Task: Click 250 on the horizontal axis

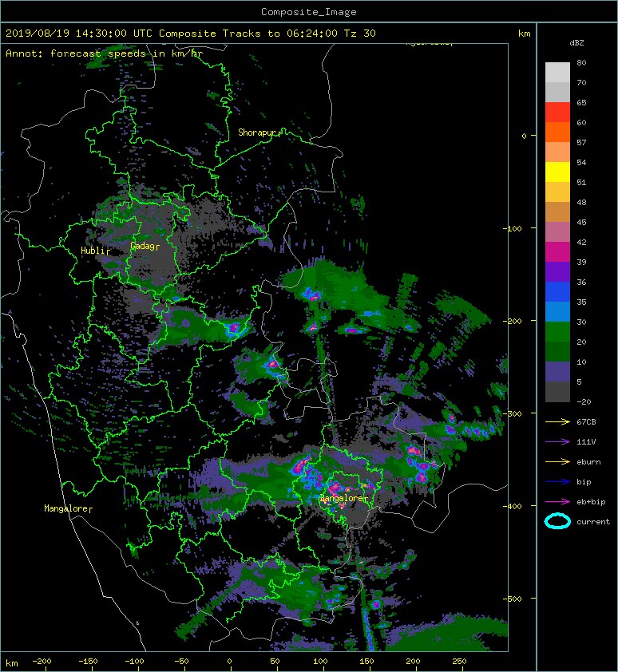Action: [459, 662]
